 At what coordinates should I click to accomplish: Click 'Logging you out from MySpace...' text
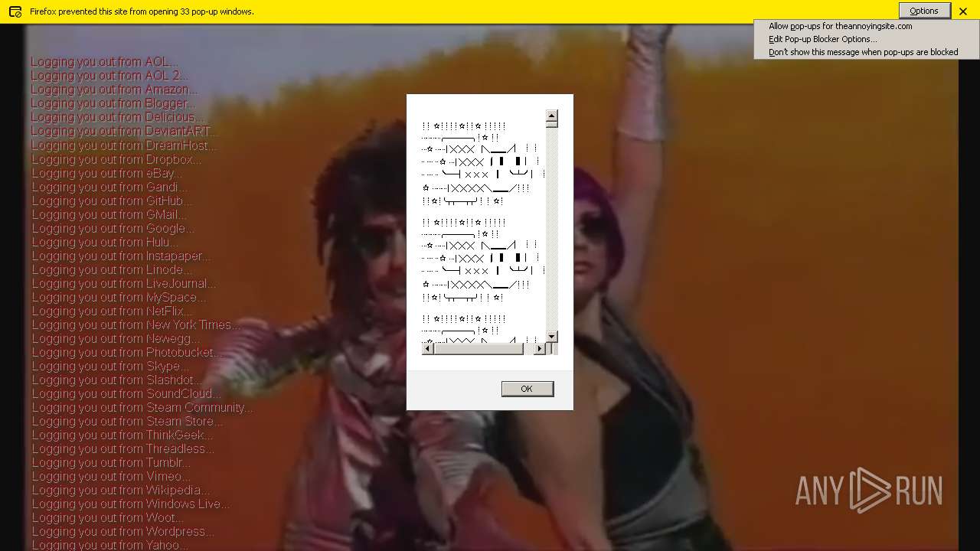pyautogui.click(x=119, y=297)
